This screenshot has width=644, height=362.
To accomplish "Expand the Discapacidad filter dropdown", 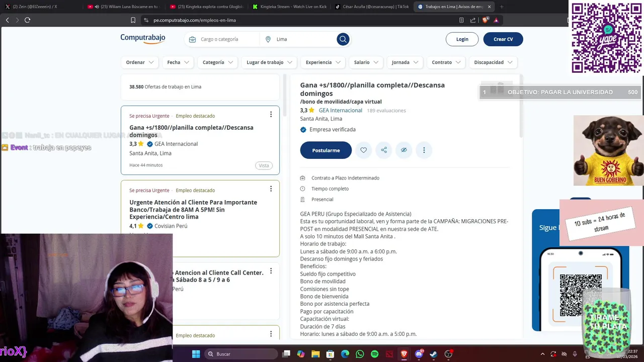I will (x=493, y=62).
